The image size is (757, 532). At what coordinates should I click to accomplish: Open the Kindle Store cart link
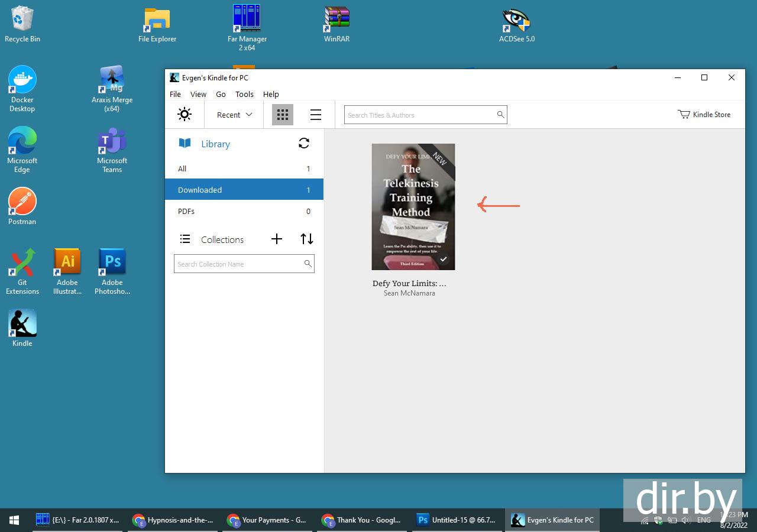pyautogui.click(x=704, y=115)
